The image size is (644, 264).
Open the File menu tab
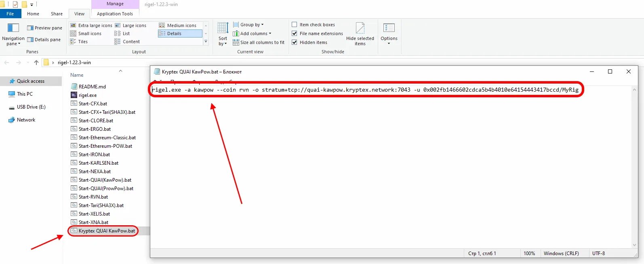click(10, 14)
